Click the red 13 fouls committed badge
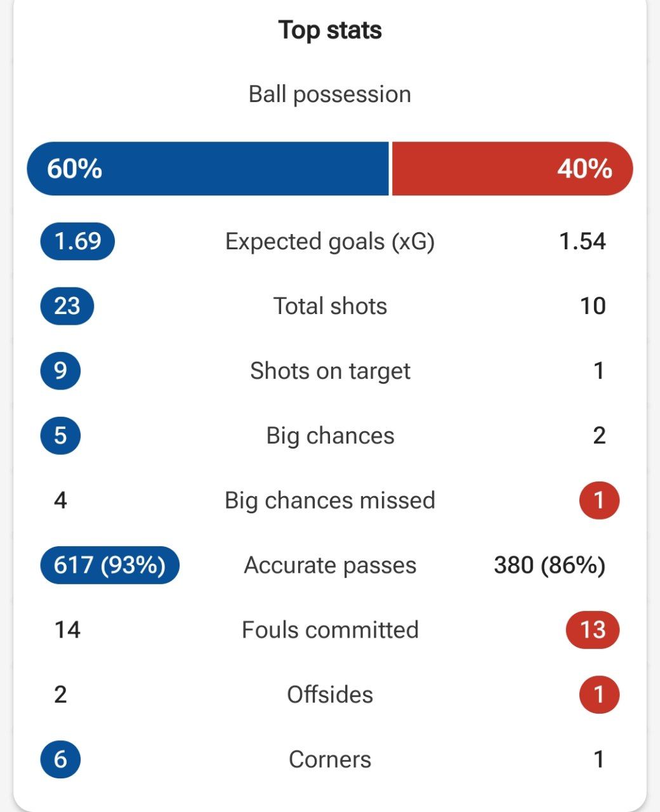This screenshot has width=660, height=812. point(592,630)
